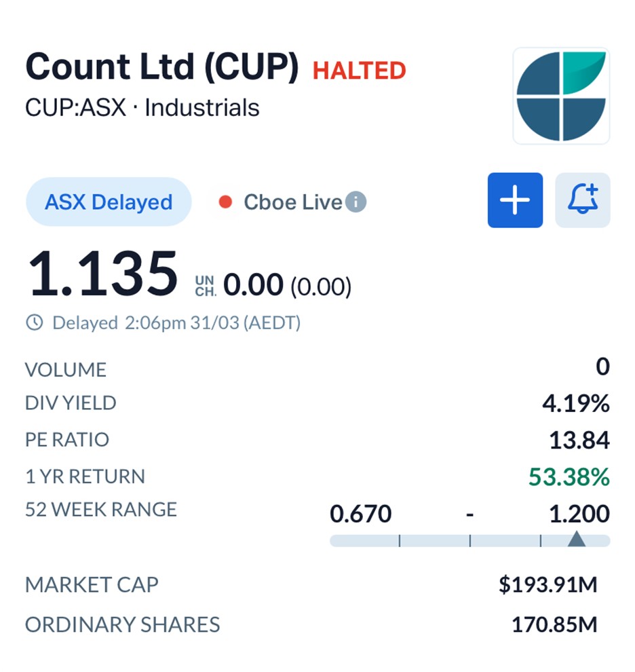This screenshot has height=672, width=635.
Task: Open the Industrials sector link
Action: (x=202, y=108)
